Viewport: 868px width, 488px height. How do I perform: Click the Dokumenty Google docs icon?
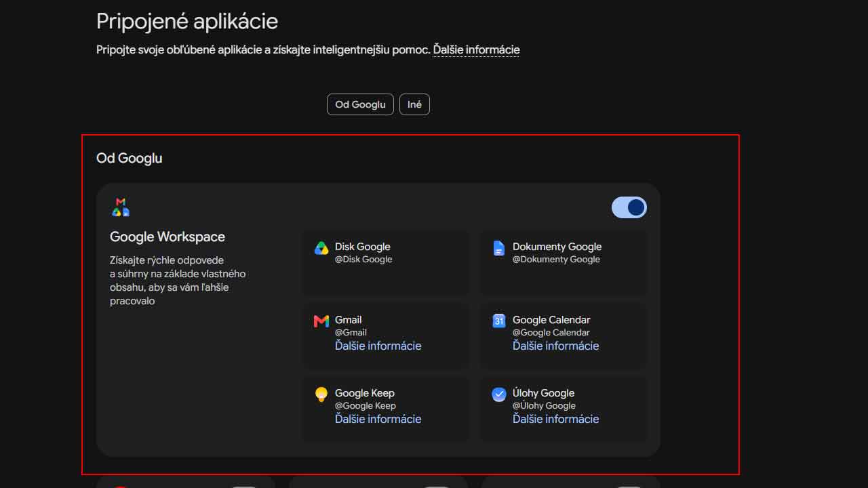[x=499, y=248]
